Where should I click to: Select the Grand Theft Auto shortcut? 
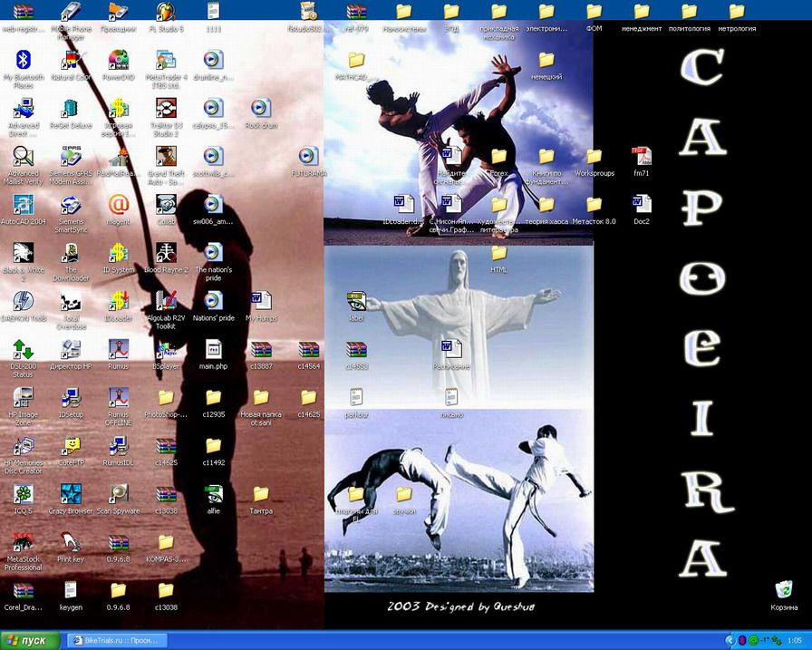(x=166, y=158)
